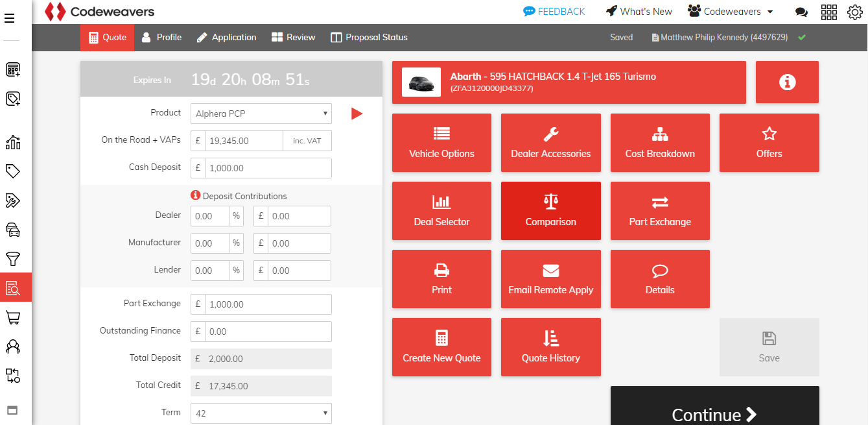The width and height of the screenshot is (868, 425).
Task: Click the Continue button
Action: tap(714, 406)
